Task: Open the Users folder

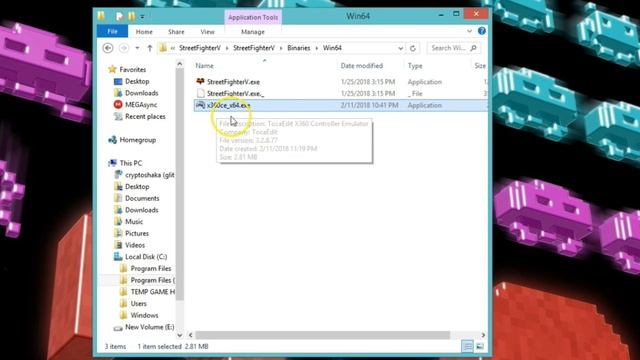Action: 138,304
